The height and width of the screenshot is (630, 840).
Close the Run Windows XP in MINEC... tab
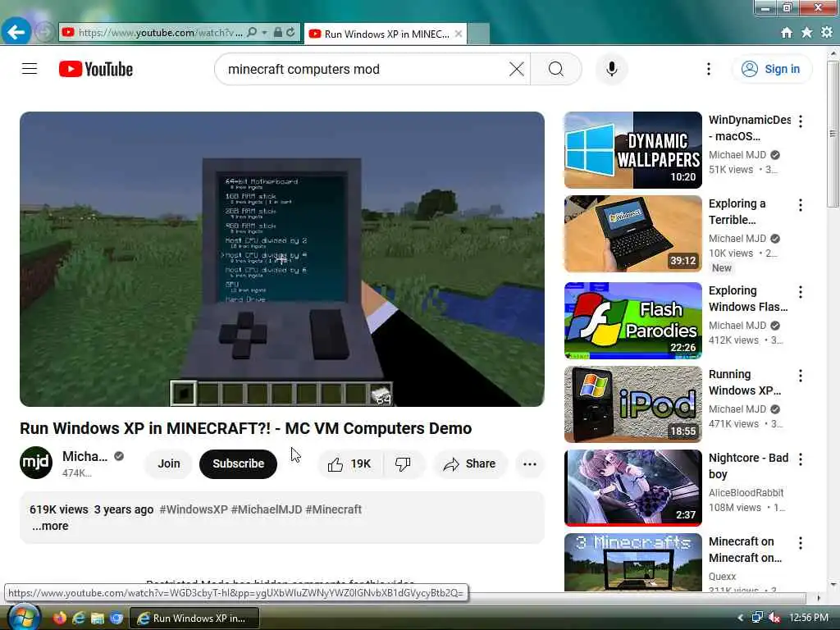pyautogui.click(x=459, y=34)
